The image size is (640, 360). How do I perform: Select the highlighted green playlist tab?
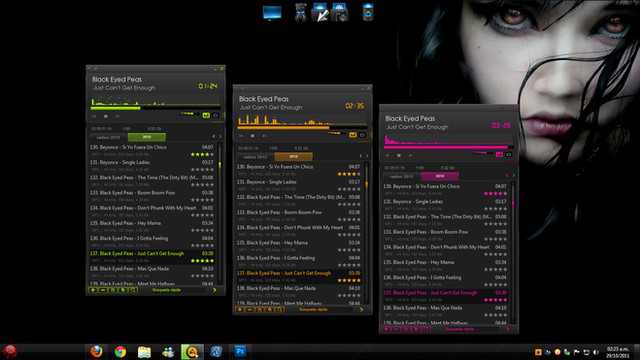(147, 137)
